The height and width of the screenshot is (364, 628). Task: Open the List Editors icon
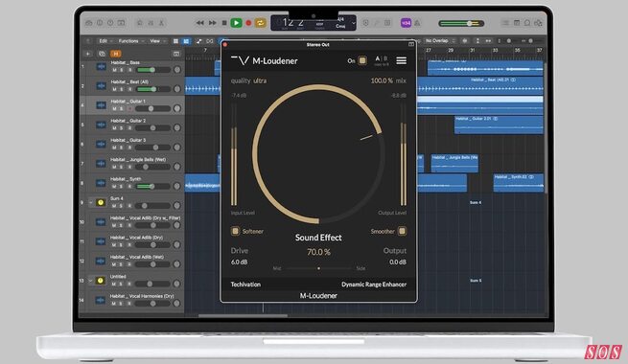[506, 23]
